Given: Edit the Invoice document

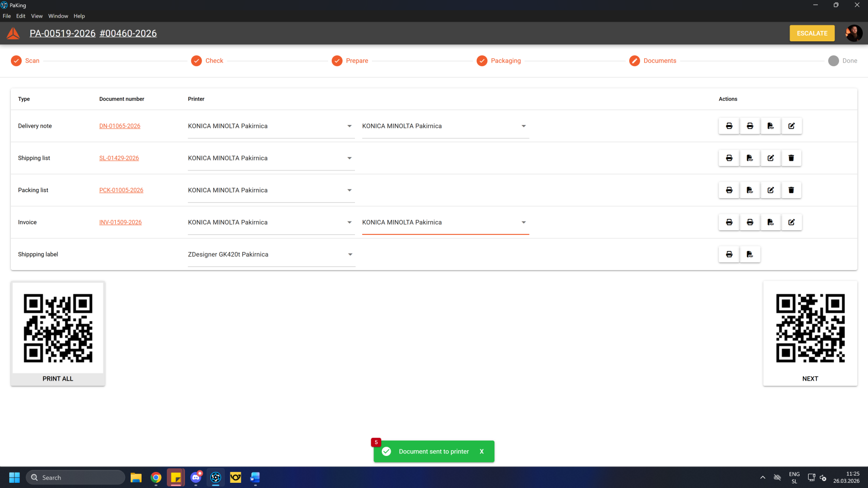Looking at the screenshot, I should pos(791,222).
